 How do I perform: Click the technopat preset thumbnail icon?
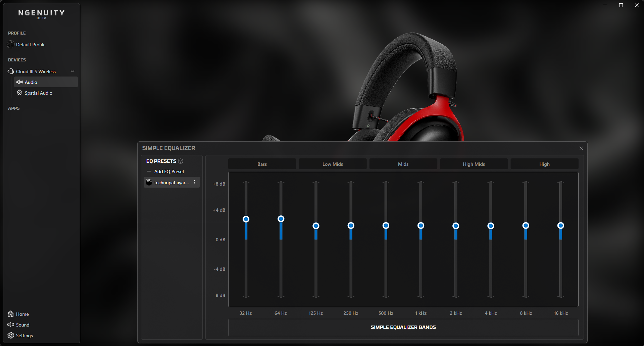coord(149,182)
